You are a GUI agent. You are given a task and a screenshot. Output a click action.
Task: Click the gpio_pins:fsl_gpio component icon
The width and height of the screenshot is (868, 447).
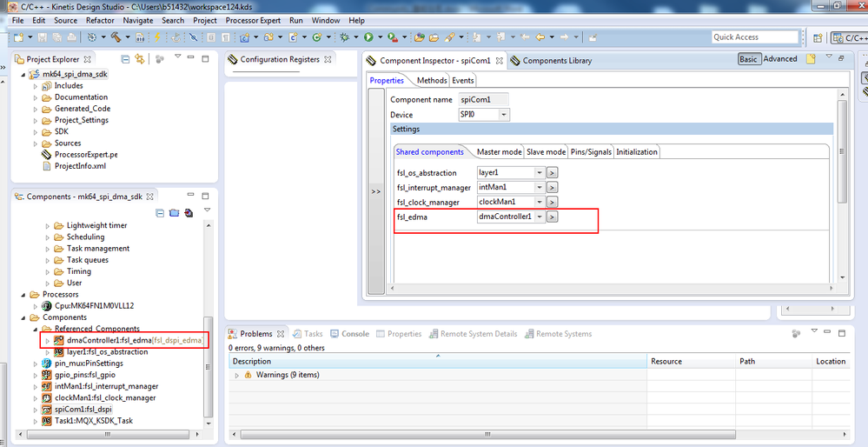[47, 375]
